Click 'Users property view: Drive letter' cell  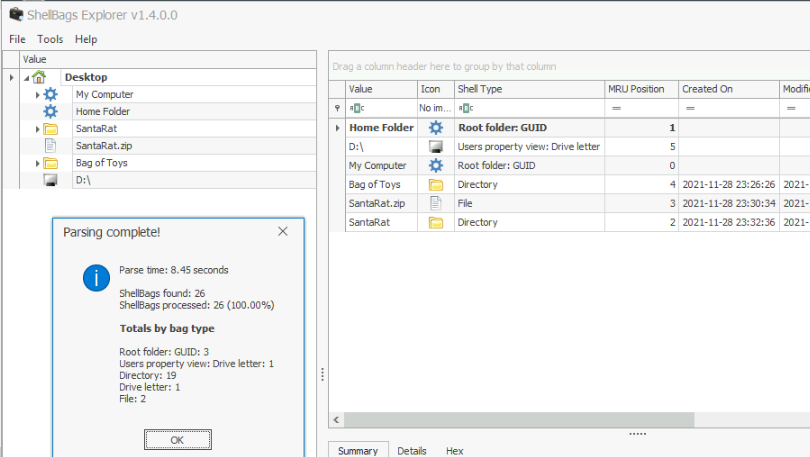point(529,147)
